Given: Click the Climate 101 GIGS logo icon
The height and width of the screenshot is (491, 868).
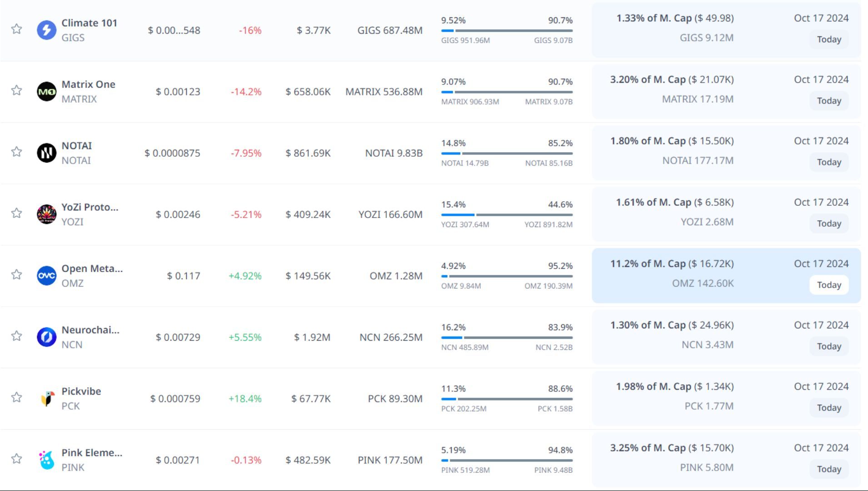Looking at the screenshot, I should [46, 30].
